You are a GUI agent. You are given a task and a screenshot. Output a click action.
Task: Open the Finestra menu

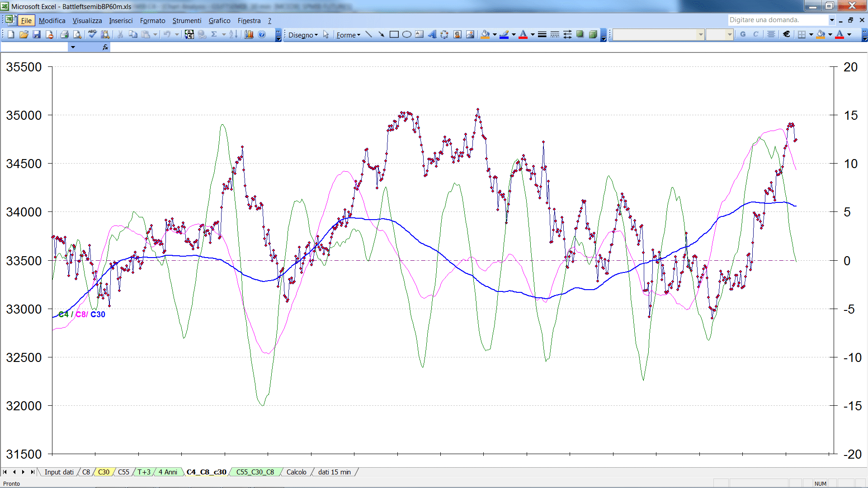[x=249, y=20]
